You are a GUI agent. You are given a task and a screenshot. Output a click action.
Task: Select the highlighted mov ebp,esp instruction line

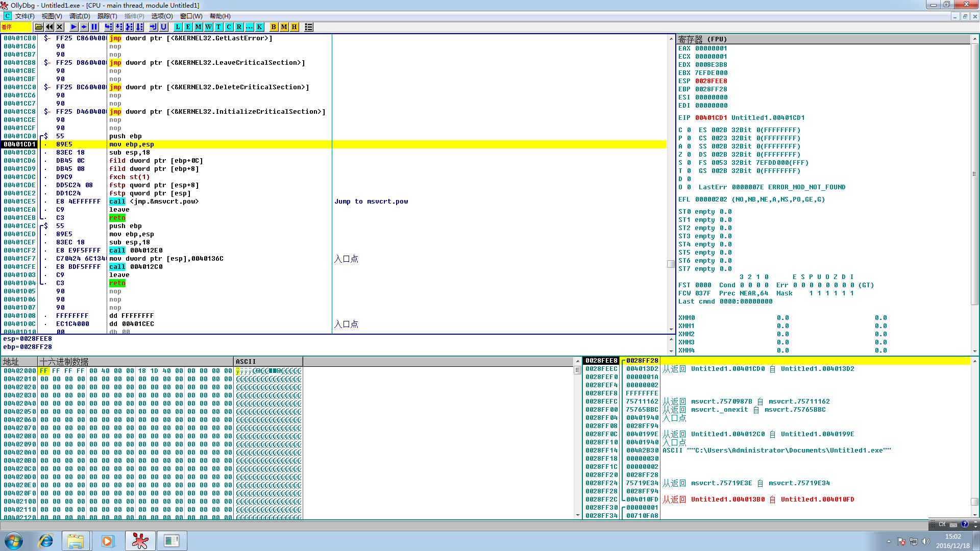click(334, 144)
